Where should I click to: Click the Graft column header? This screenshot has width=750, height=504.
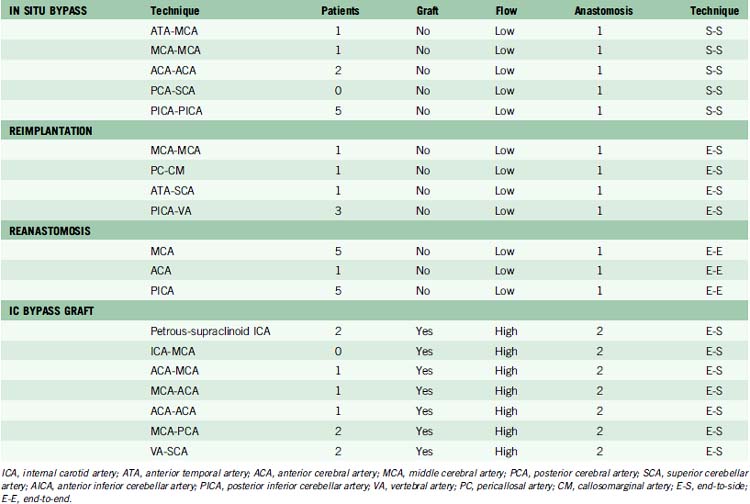click(x=427, y=8)
